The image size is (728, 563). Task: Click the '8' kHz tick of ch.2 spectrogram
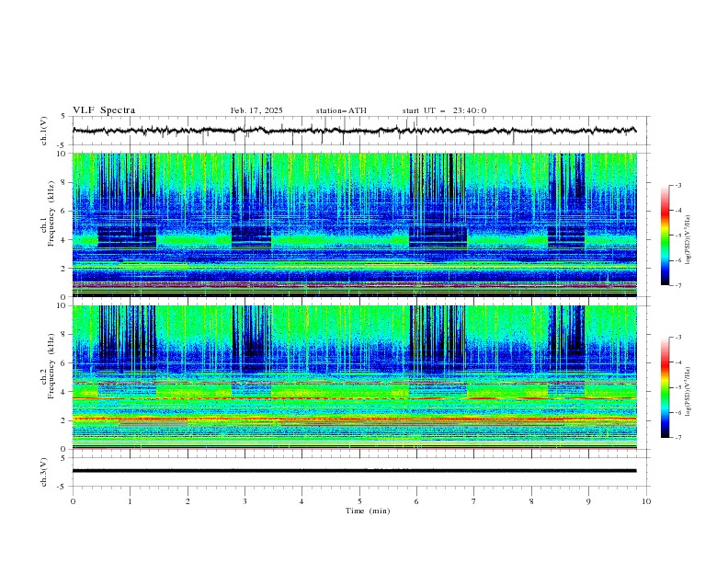tap(65, 335)
